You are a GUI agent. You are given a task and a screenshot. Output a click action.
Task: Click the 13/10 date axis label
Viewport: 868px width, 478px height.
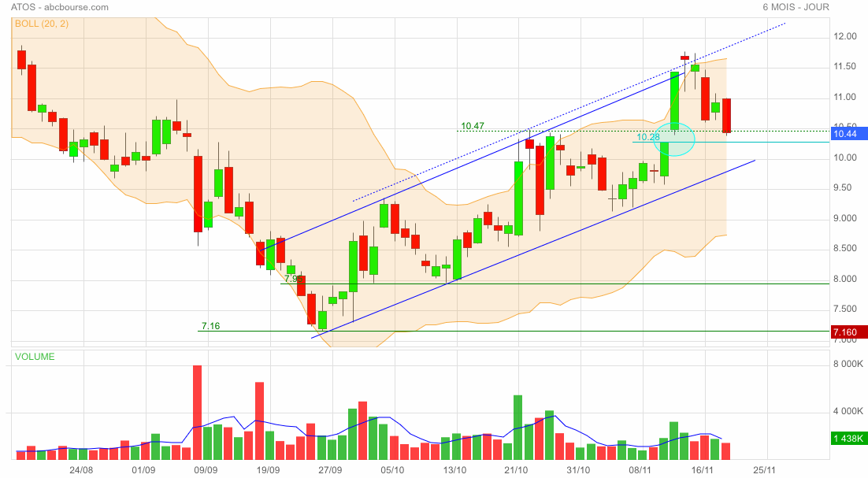click(x=454, y=469)
